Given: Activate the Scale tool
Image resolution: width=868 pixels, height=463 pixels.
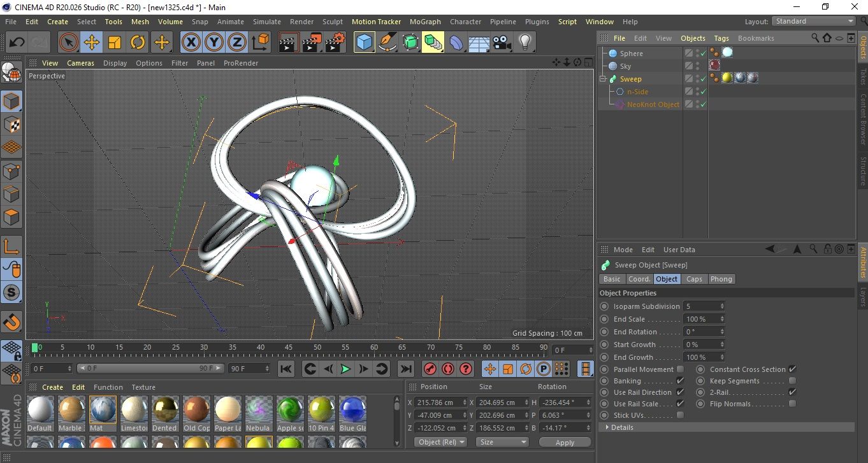Looking at the screenshot, I should point(115,43).
